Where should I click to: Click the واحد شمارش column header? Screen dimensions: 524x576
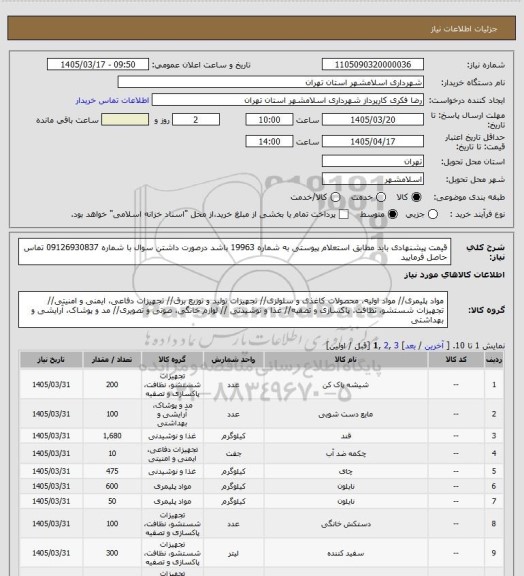(233, 360)
